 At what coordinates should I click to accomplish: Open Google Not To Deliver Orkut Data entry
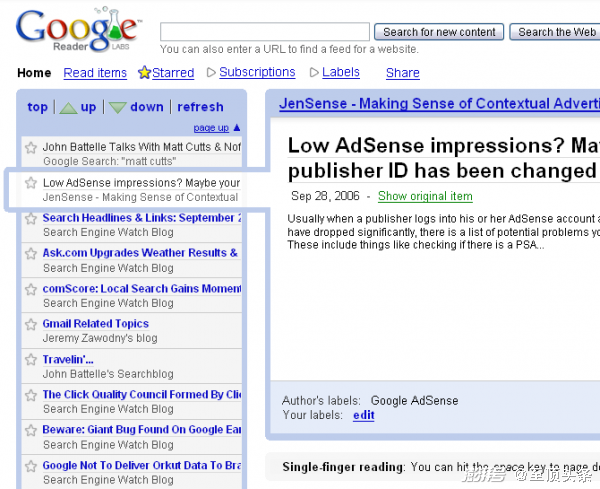point(142,465)
